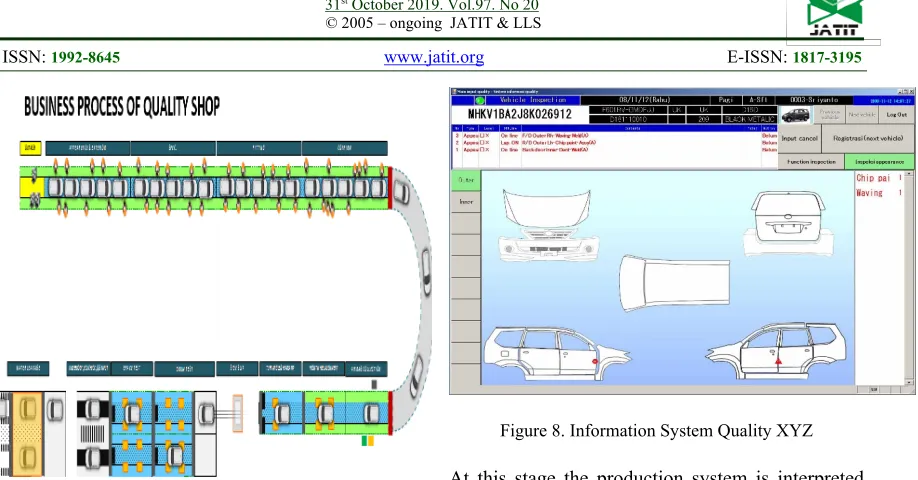918x480 pixels.
Task: Click the orange outlined device between test stations
Action: (238, 413)
